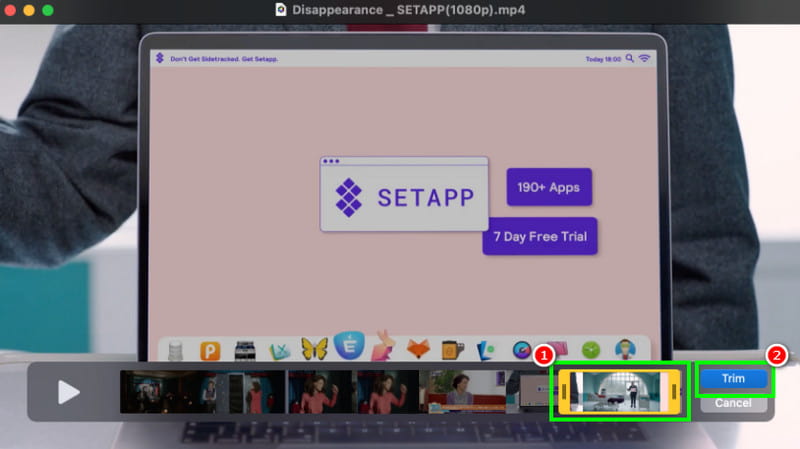This screenshot has width=800, height=449.
Task: Click the document icon in the title bar
Action: coord(280,10)
